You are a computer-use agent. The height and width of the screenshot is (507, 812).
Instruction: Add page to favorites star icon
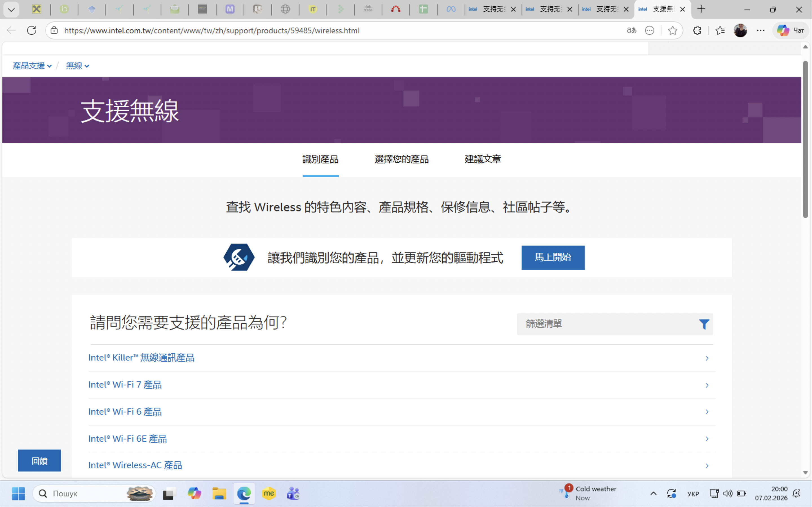click(672, 30)
